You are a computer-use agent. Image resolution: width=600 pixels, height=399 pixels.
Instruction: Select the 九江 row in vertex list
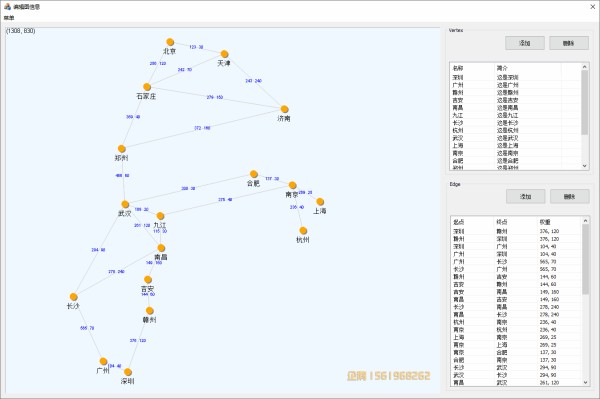515,115
